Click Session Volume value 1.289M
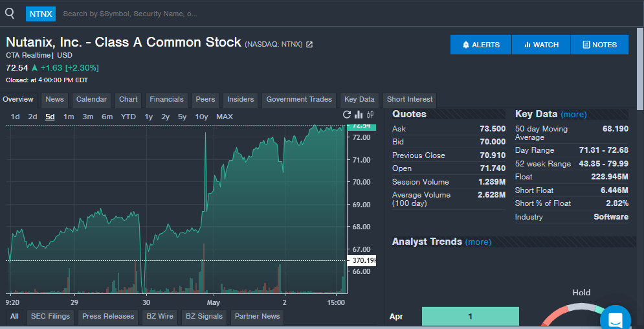 pos(492,182)
